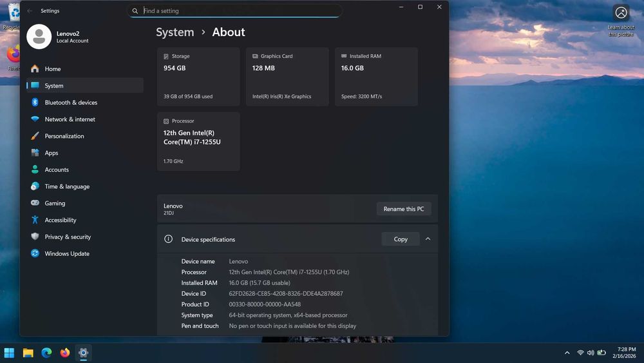
Task: Copy the device specifications
Action: [x=401, y=239]
